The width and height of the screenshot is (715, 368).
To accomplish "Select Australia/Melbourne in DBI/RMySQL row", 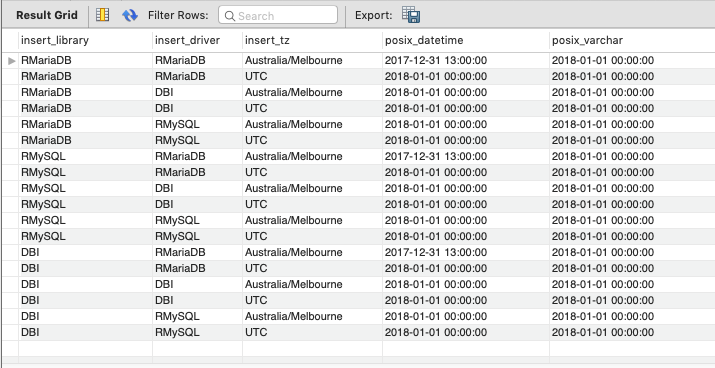I will click(312, 316).
